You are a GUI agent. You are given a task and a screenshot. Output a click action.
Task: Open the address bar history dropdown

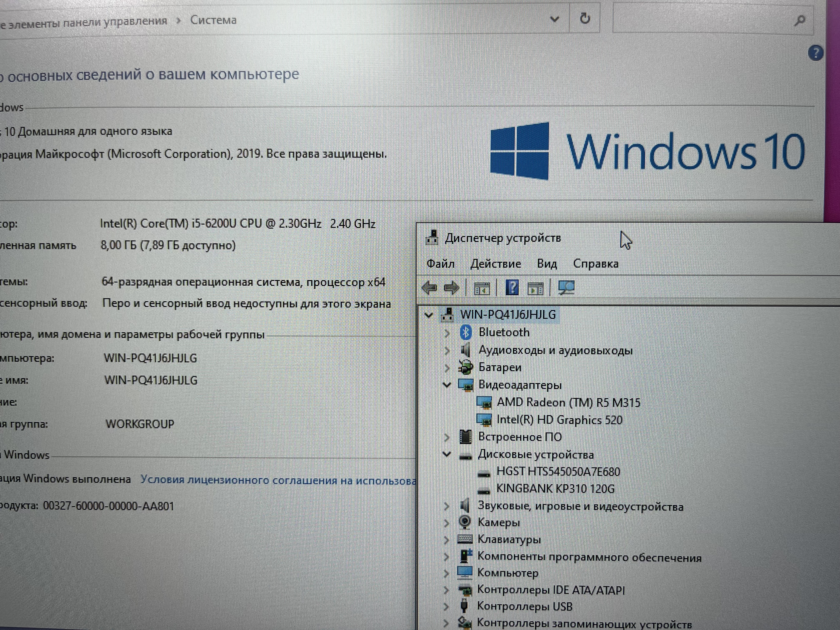(x=554, y=19)
